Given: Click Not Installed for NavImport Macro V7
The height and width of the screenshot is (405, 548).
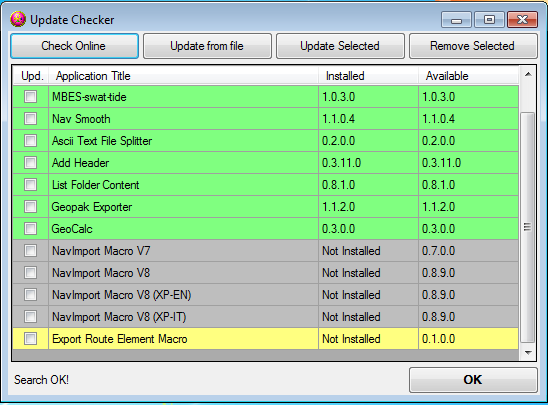Looking at the screenshot, I should click(x=368, y=251).
